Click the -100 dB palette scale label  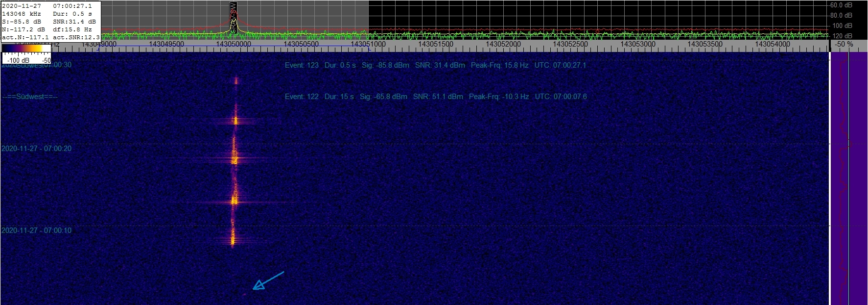click(x=18, y=60)
